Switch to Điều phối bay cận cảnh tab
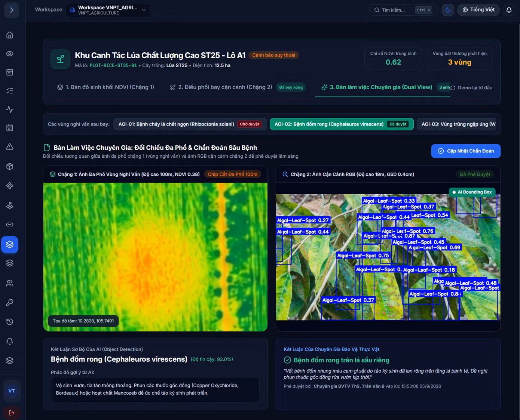The image size is (520, 420). [x=238, y=87]
